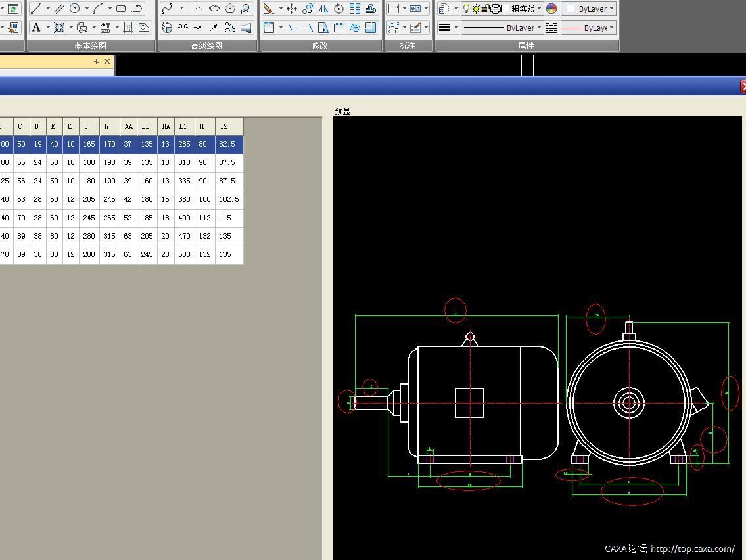Select the Polygon tool
The height and width of the screenshot is (560, 746).
click(x=229, y=9)
